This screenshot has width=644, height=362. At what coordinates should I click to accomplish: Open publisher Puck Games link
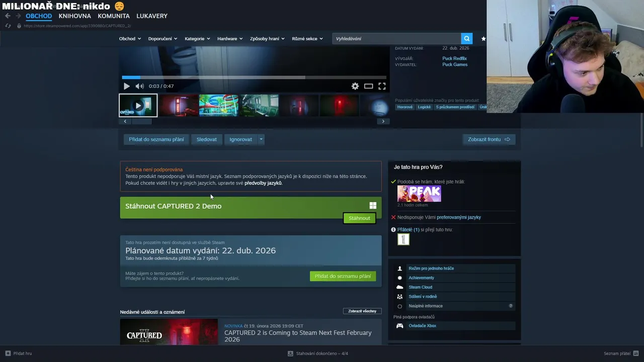(x=455, y=64)
